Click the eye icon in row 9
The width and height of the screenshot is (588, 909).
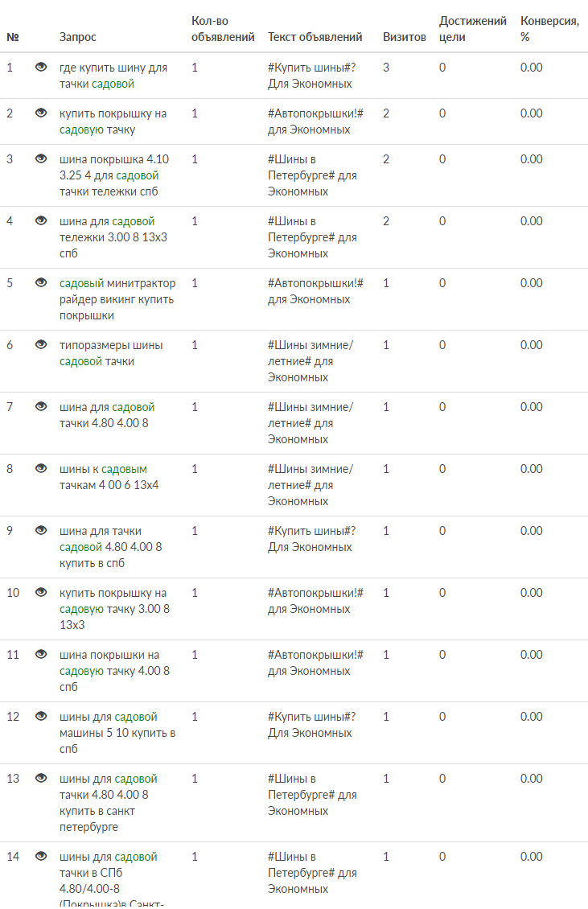[x=41, y=531]
